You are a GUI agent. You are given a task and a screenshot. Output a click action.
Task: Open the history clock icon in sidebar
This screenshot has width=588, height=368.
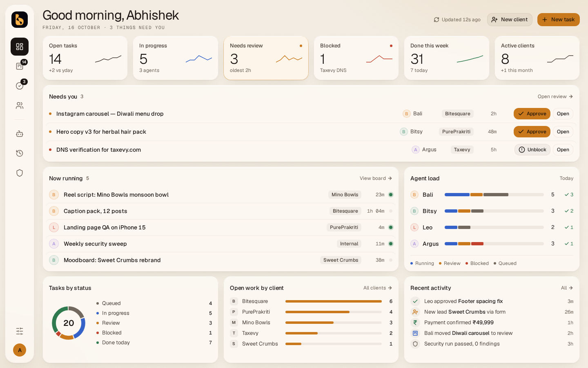[20, 153]
